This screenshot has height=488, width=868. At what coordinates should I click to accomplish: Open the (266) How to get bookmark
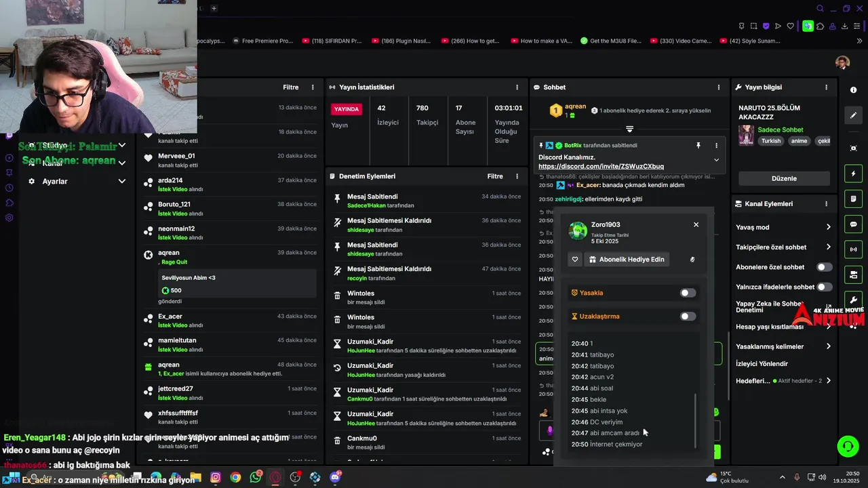click(x=470, y=41)
